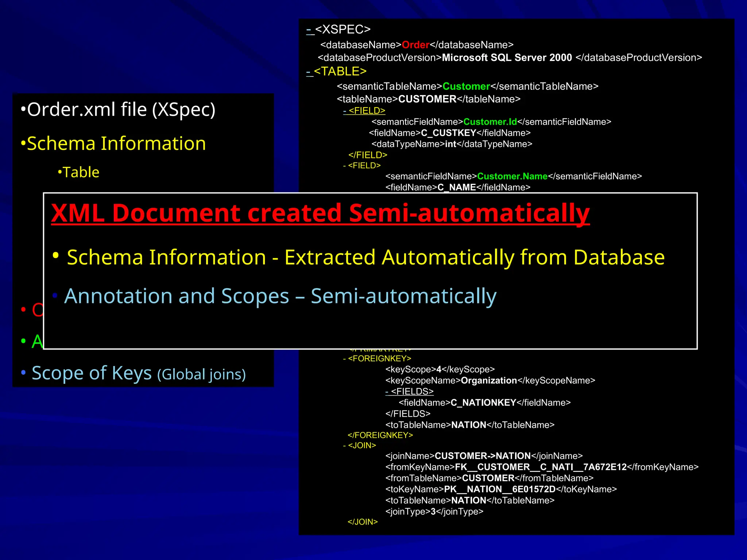
Task: Select field name 'C_CUSTKEY'
Action: pyautogui.click(x=448, y=133)
